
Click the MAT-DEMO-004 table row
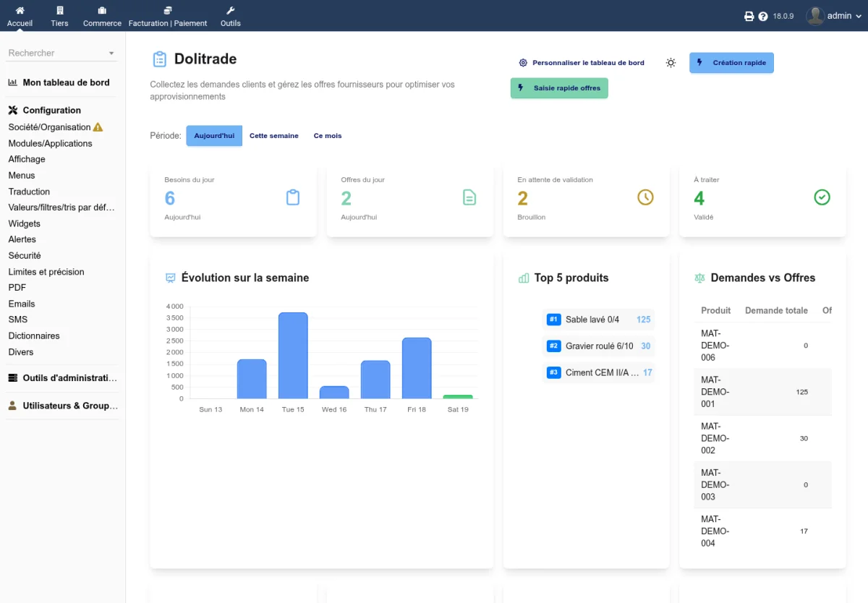[x=762, y=531]
